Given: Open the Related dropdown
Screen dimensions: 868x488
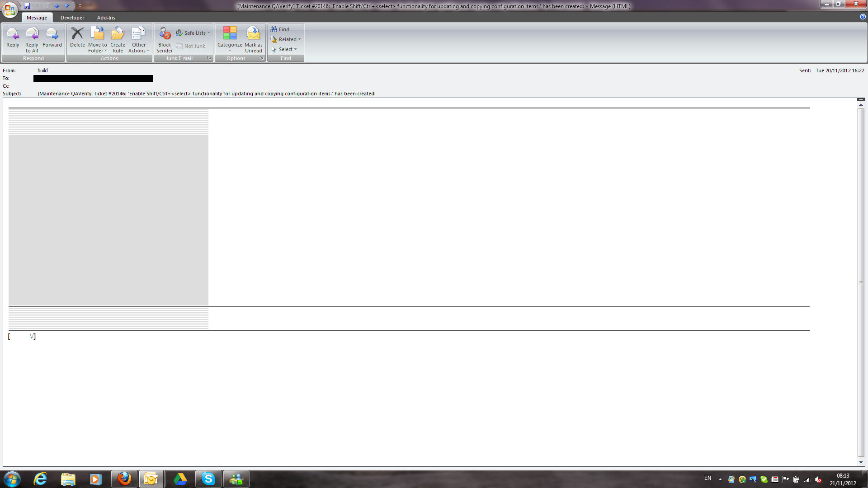Looking at the screenshot, I should point(288,39).
